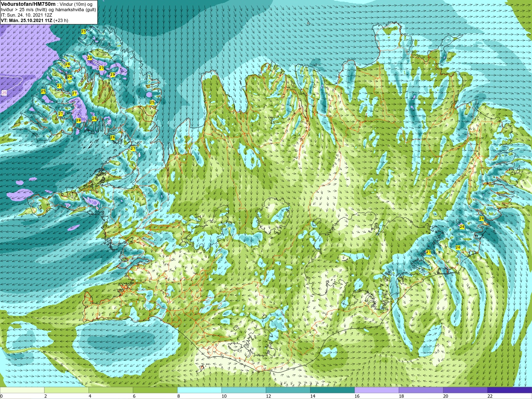Click the legend scale number 8
Screen dimensions: 532x399
[179, 396]
